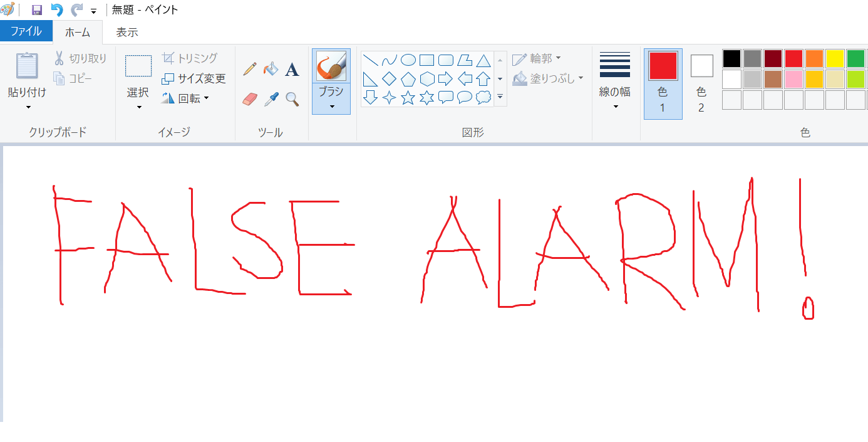Viewport: 868px width, 442px height.
Task: Switch to the 表示 ribbon tab
Action: coord(127,31)
